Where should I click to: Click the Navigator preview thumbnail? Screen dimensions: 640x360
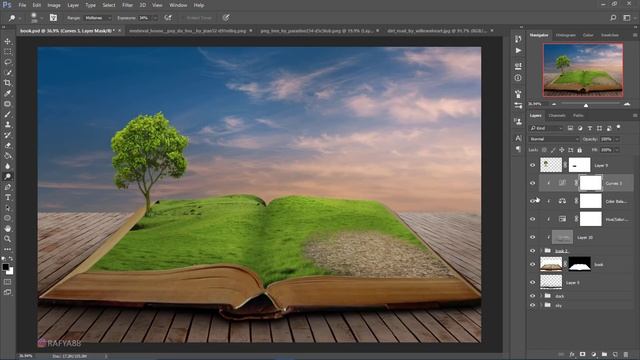(583, 70)
